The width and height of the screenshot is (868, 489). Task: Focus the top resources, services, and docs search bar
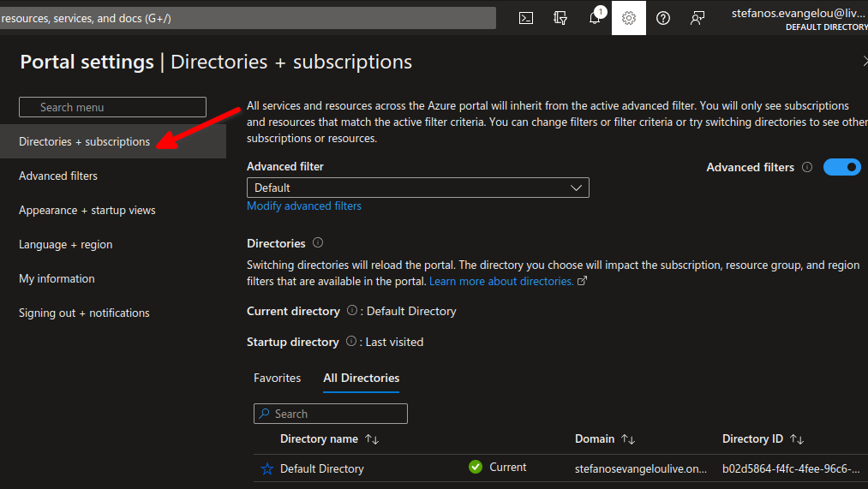tap(248, 18)
